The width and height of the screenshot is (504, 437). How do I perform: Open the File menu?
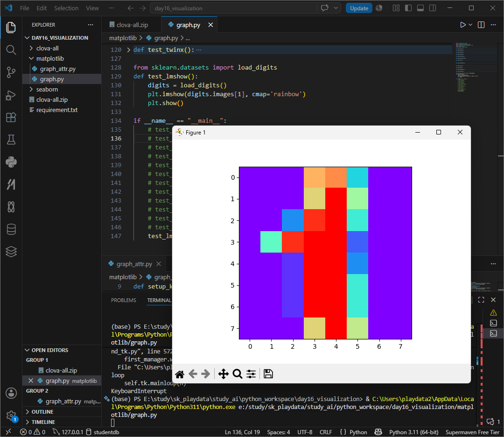[24, 8]
